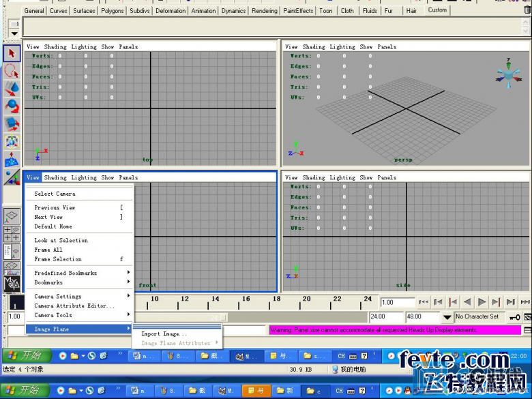Switch to single perspective view layout
Viewport: 532px width, 399px height.
pos(12,216)
